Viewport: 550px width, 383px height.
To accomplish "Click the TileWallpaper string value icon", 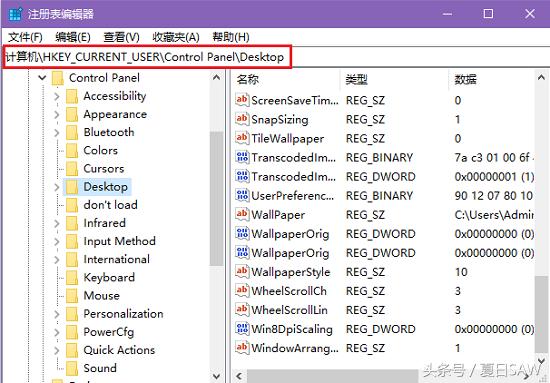I will [242, 138].
